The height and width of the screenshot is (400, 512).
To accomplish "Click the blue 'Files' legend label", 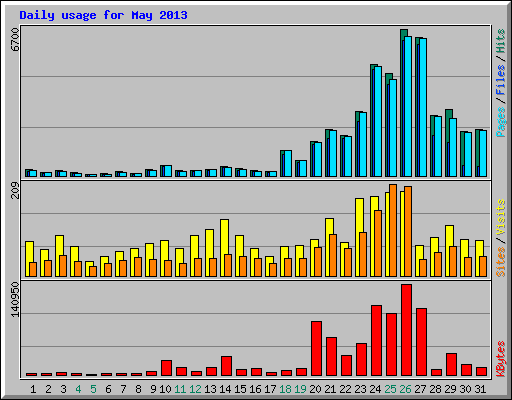I will tap(501, 79).
